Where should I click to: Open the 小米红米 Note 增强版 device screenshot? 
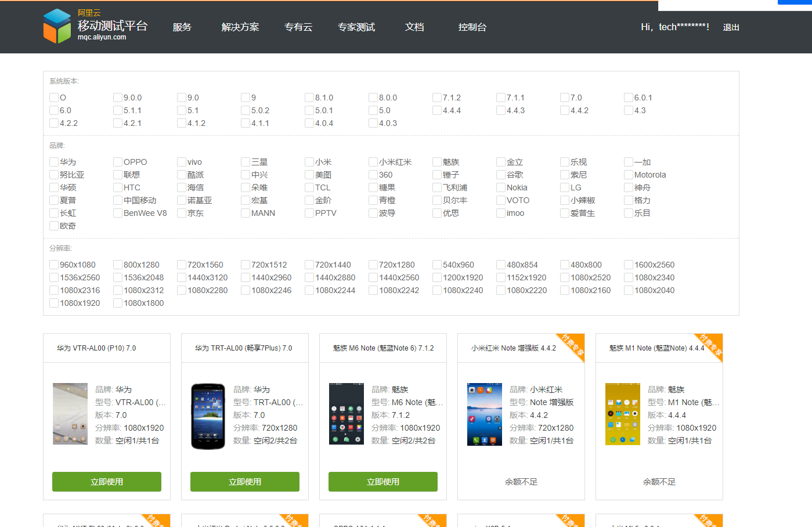485,414
